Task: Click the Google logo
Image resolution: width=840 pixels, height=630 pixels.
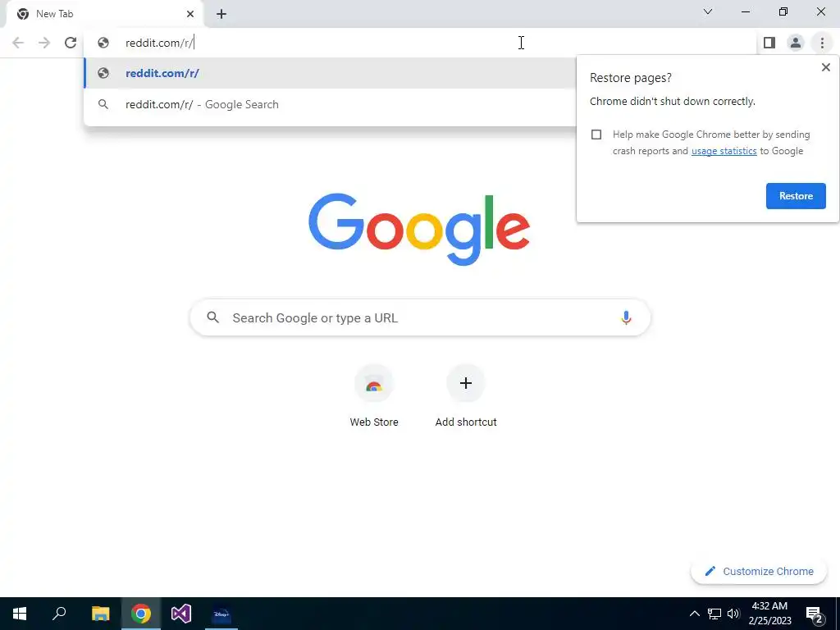Action: click(x=419, y=230)
